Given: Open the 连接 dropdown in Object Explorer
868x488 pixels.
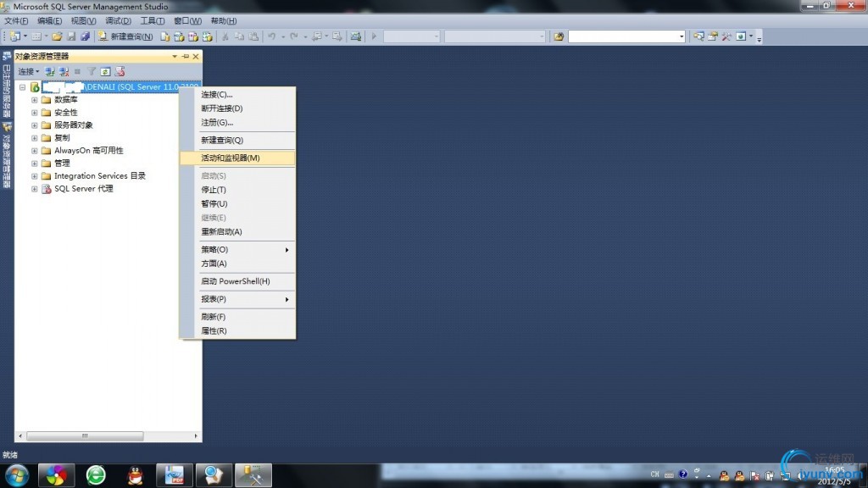Looking at the screenshot, I should click(29, 72).
